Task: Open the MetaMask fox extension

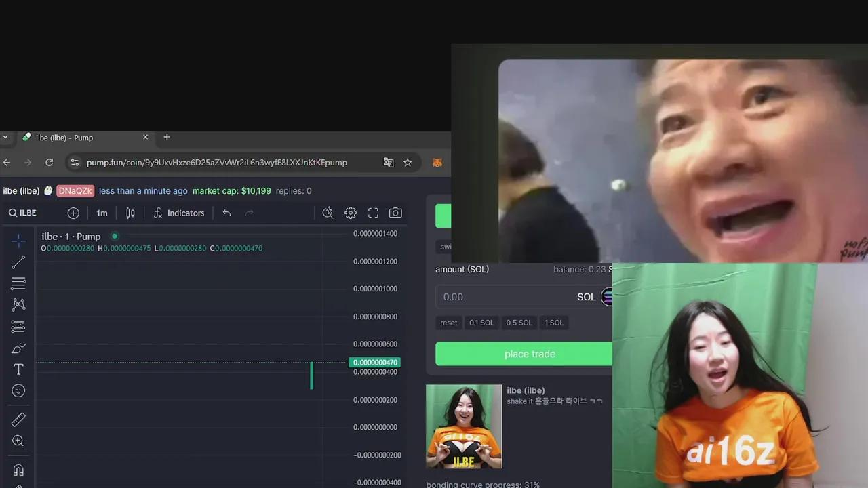Action: pos(437,163)
